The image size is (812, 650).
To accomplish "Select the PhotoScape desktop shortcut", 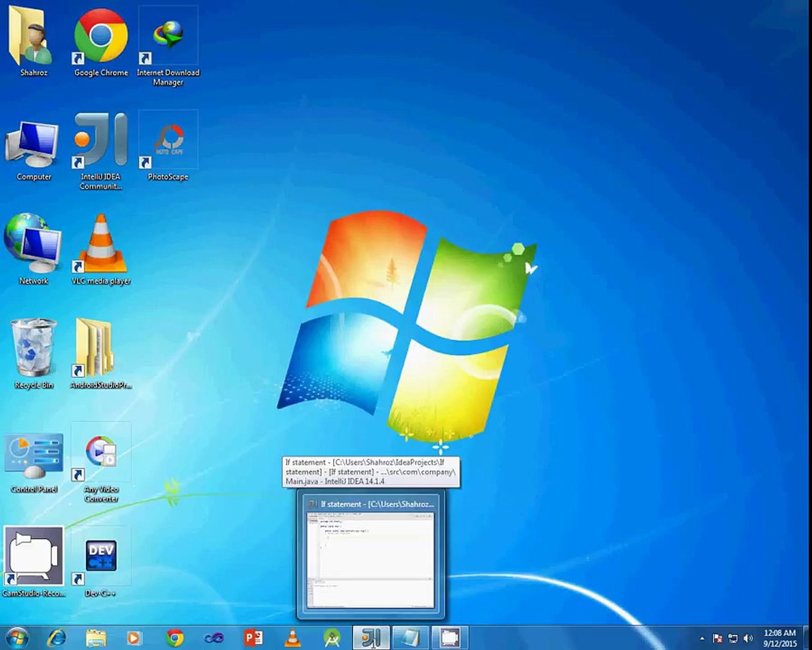I will [x=168, y=146].
